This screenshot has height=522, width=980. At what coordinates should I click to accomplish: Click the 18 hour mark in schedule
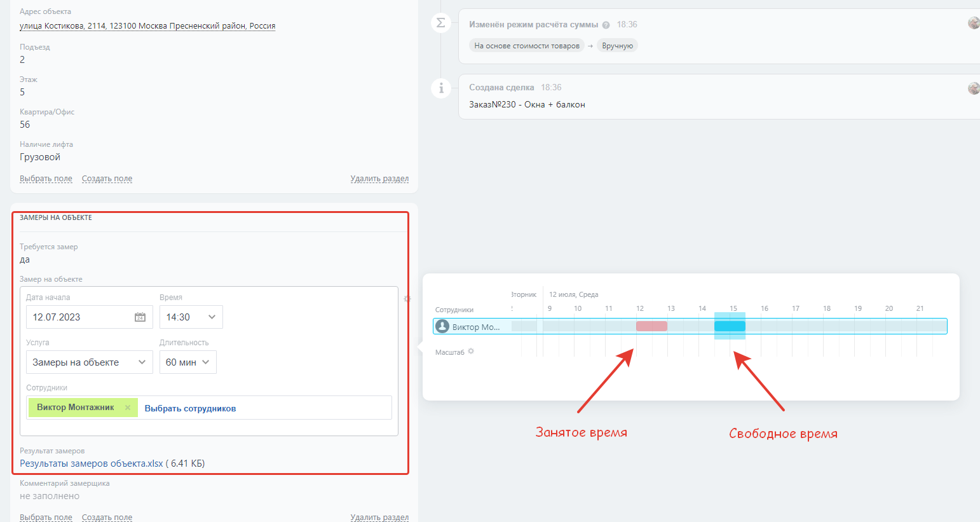pos(827,308)
